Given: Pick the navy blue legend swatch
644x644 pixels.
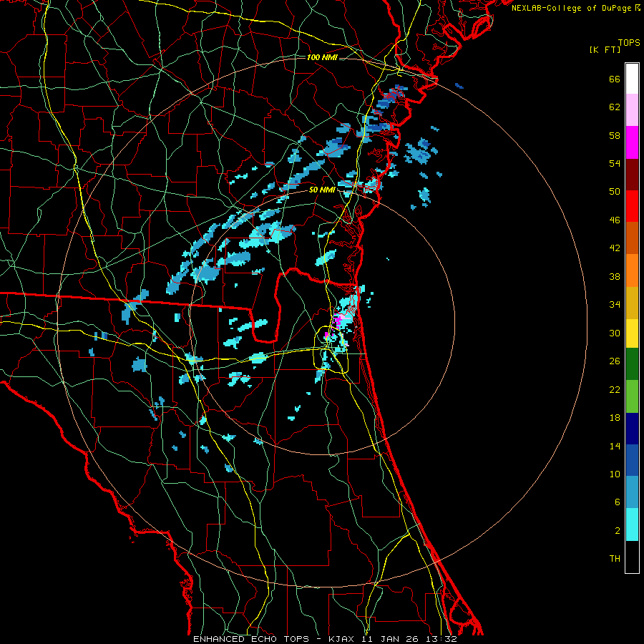Looking at the screenshot, I should tap(632, 429).
